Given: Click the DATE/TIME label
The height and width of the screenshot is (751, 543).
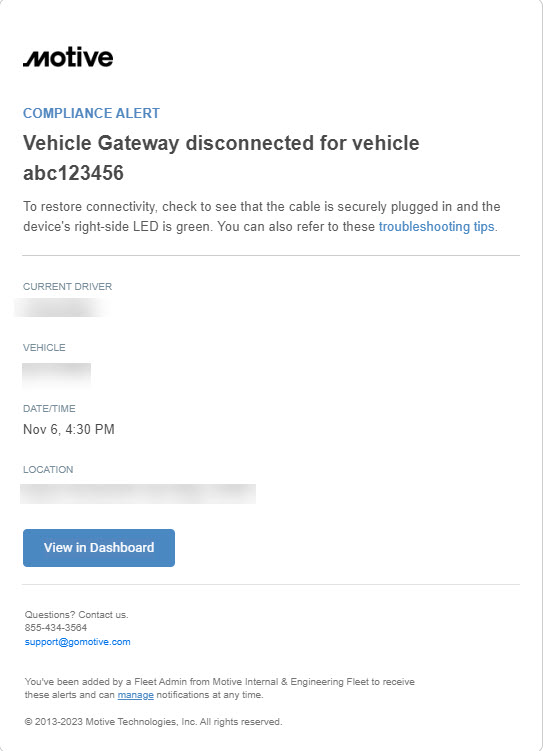Looking at the screenshot, I should (x=49, y=409).
